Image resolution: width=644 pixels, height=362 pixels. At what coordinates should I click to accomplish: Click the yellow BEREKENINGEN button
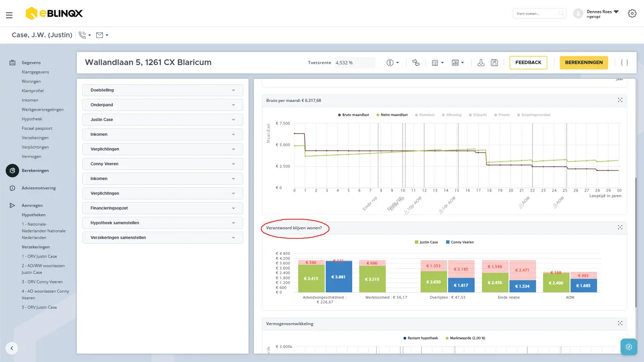584,63
